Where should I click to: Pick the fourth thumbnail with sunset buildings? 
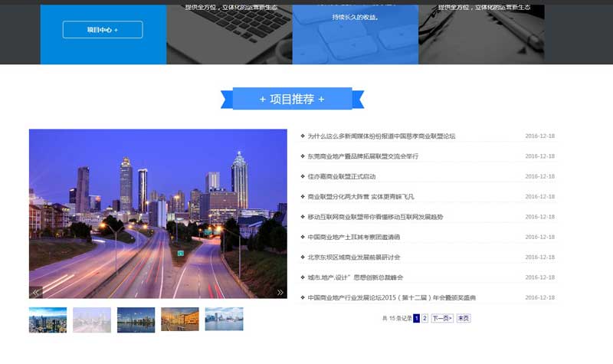[180, 320]
